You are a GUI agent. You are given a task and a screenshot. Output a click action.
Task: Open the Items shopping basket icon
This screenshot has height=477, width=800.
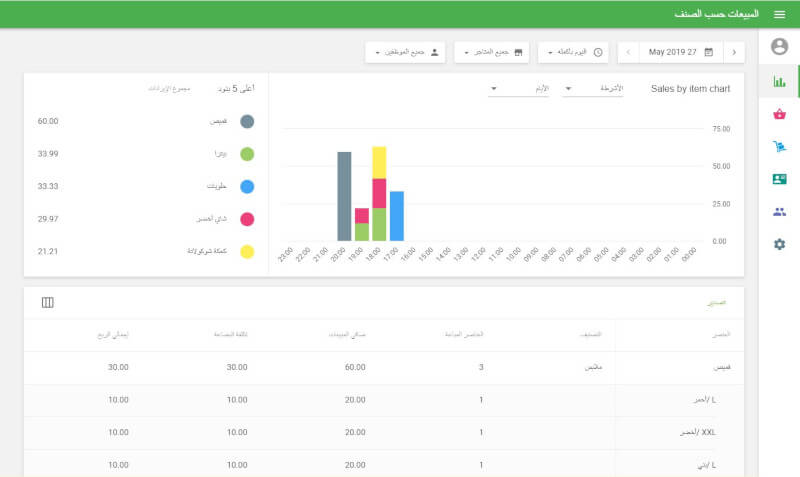tap(780, 114)
